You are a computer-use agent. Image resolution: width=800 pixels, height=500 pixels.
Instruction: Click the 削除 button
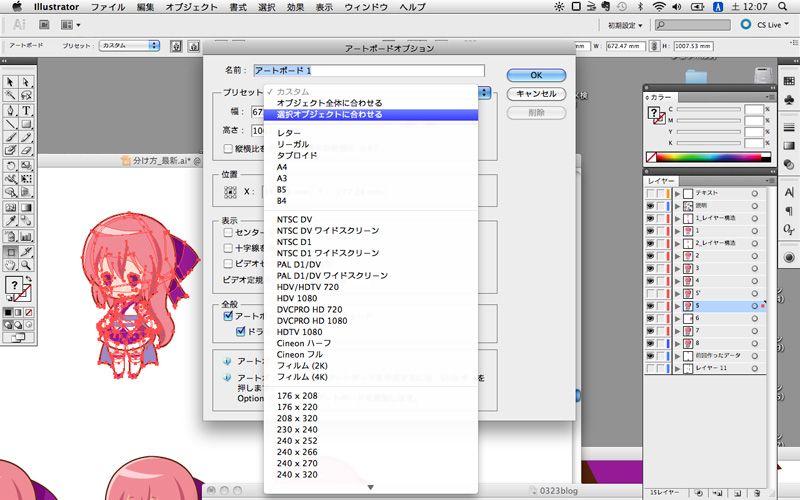click(x=536, y=113)
